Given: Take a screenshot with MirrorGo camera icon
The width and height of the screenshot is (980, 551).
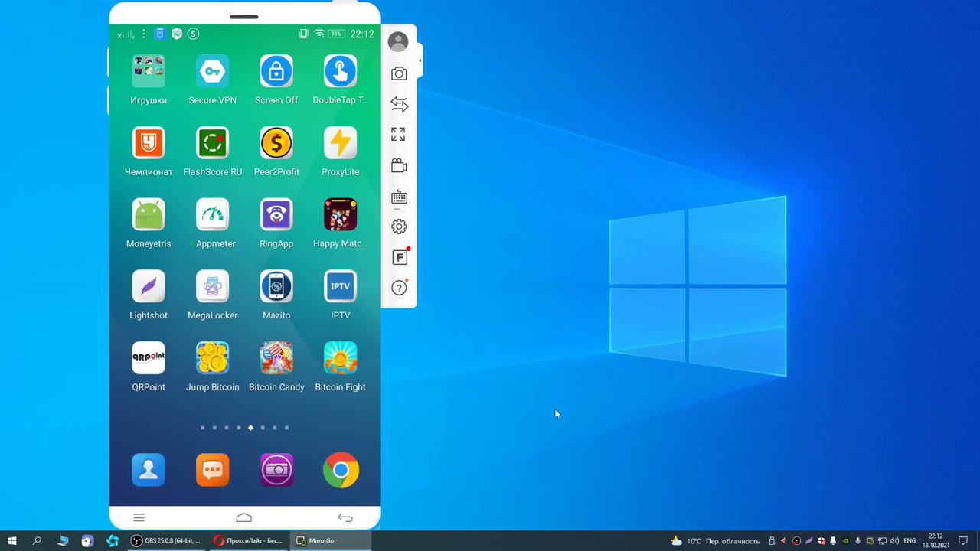Looking at the screenshot, I should tap(399, 73).
